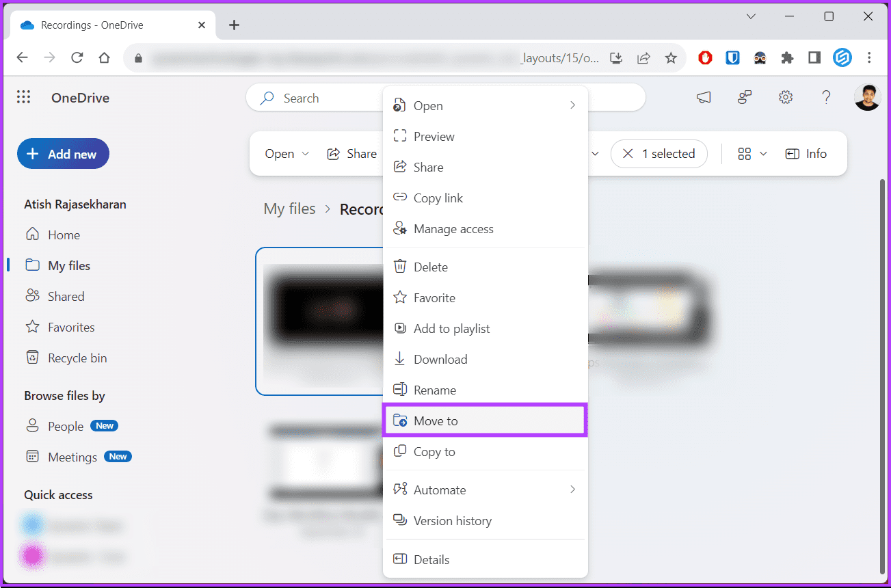Image resolution: width=891 pixels, height=588 pixels.
Task: Click the Add new button
Action: click(63, 154)
